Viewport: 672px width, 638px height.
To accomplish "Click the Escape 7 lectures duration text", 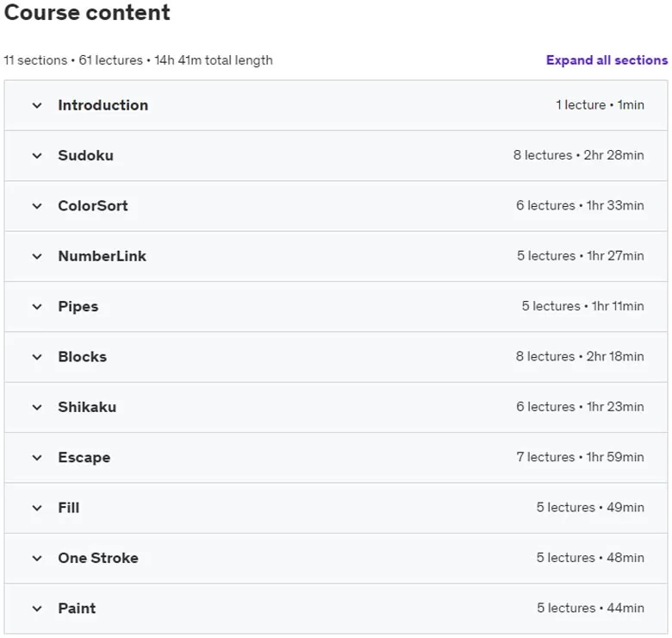I will click(580, 457).
